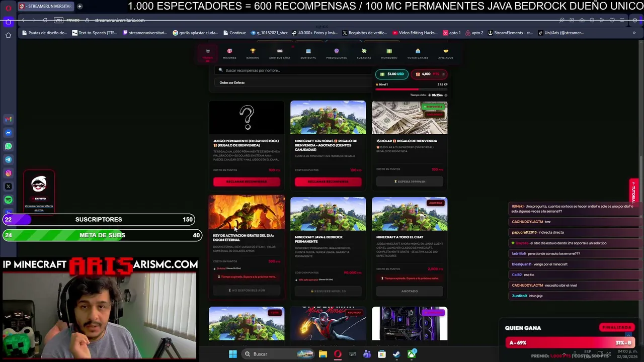Open Opera sidebar bookmarks star icon
Screen dimensions: 644x362
pyautogui.click(x=8, y=35)
